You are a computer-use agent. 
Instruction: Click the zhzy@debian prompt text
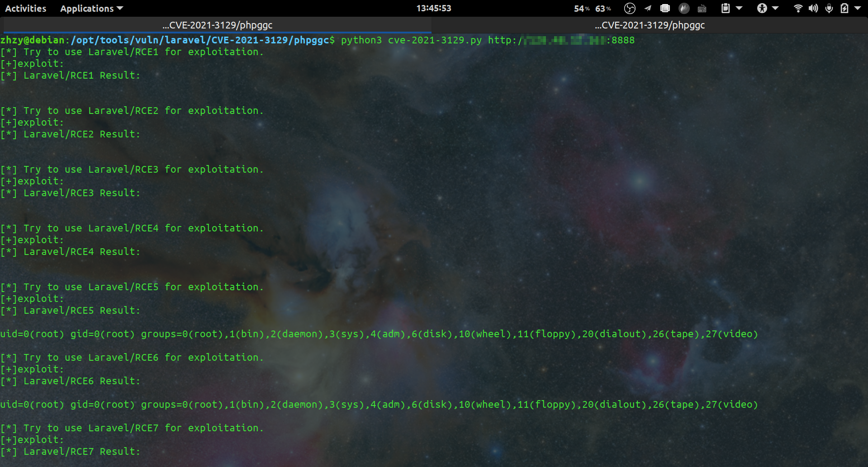tap(32, 40)
